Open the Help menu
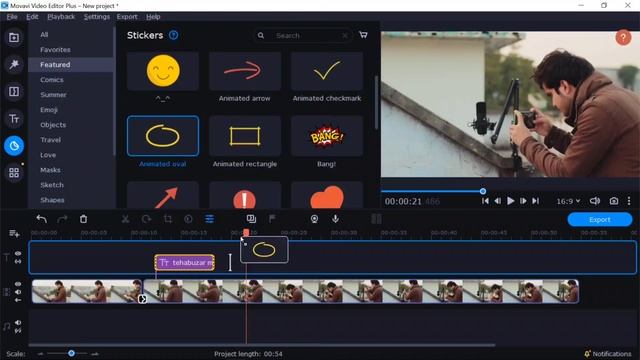Screen dimensions: 640x360 point(153,17)
